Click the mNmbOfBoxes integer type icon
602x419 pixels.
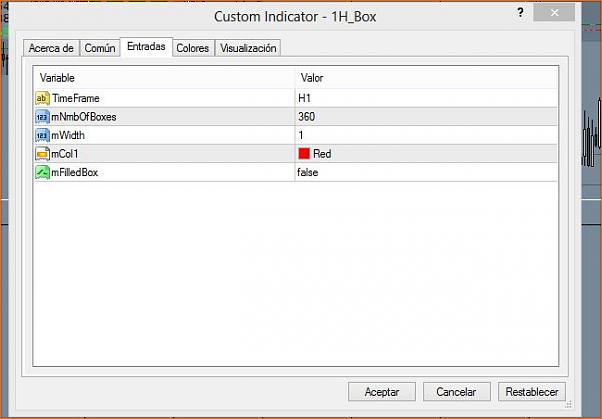pyautogui.click(x=42, y=117)
